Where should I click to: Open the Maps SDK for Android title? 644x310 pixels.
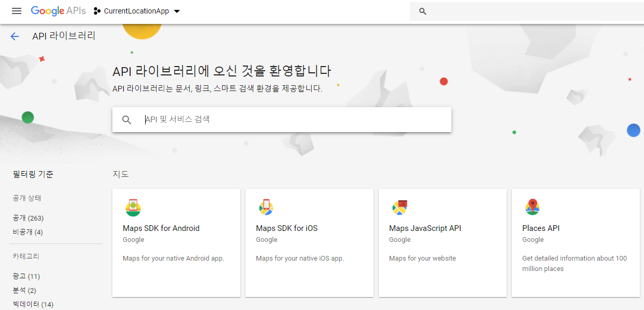[x=161, y=228]
